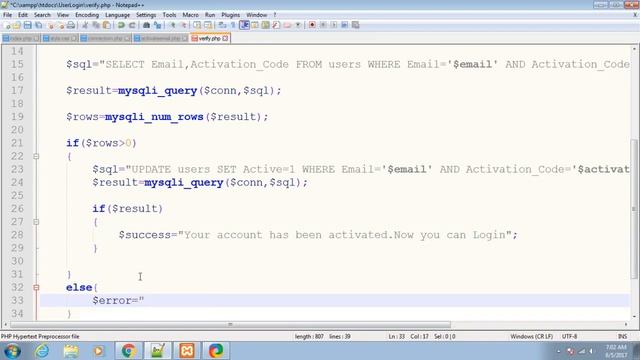Click the Zoom Out toolbar icon

(x=183, y=25)
